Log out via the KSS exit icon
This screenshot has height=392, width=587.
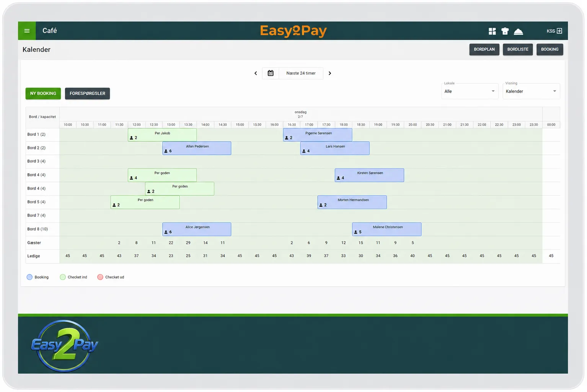click(554, 31)
